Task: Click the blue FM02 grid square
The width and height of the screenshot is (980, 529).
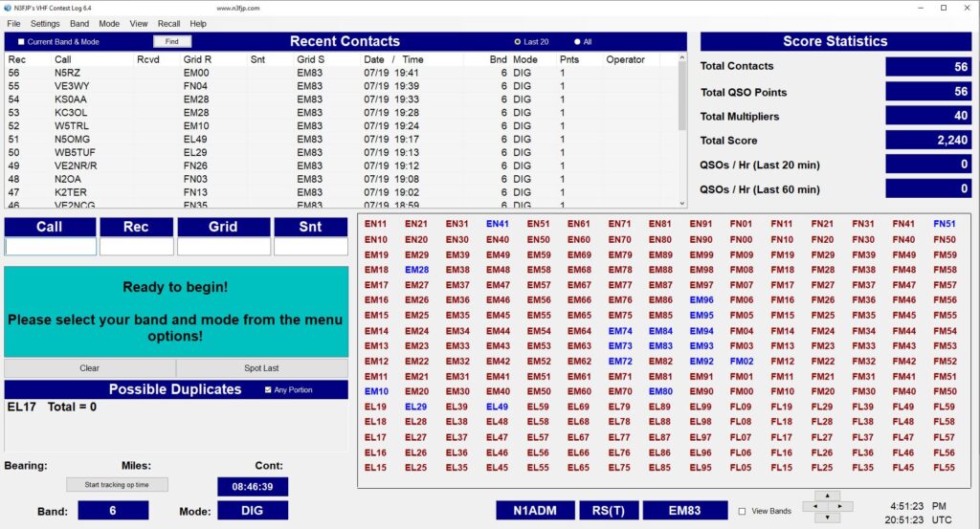Action: pos(742,362)
